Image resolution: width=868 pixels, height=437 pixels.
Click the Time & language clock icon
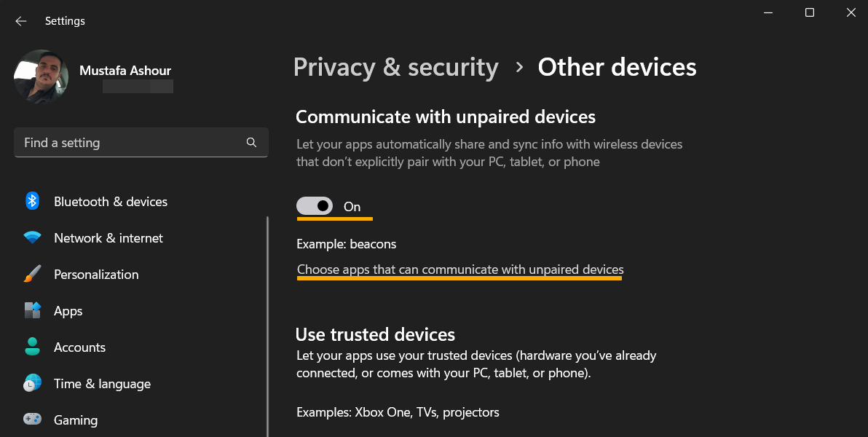click(x=32, y=383)
